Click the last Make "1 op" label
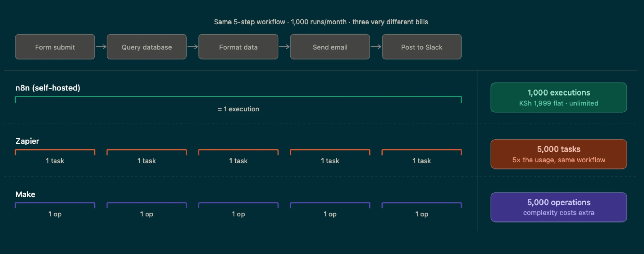 tap(422, 214)
